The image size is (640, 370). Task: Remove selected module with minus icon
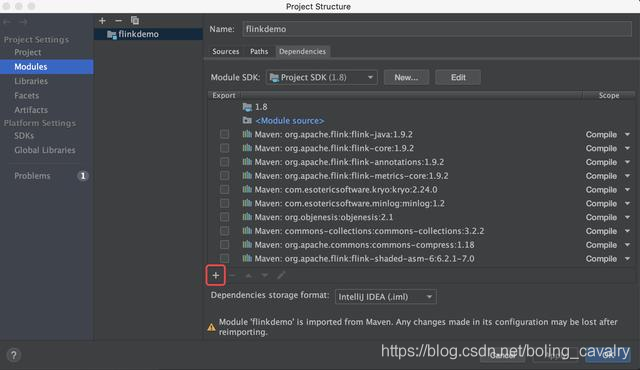point(118,20)
